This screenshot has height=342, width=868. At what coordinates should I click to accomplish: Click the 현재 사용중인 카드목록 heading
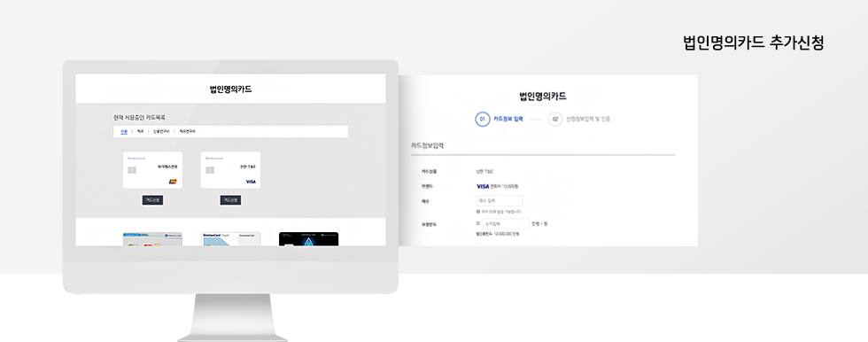click(x=139, y=117)
